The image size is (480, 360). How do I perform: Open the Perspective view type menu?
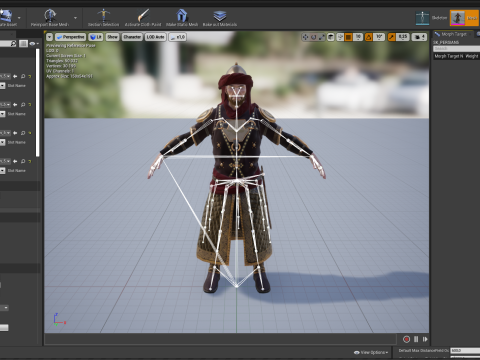(x=70, y=37)
